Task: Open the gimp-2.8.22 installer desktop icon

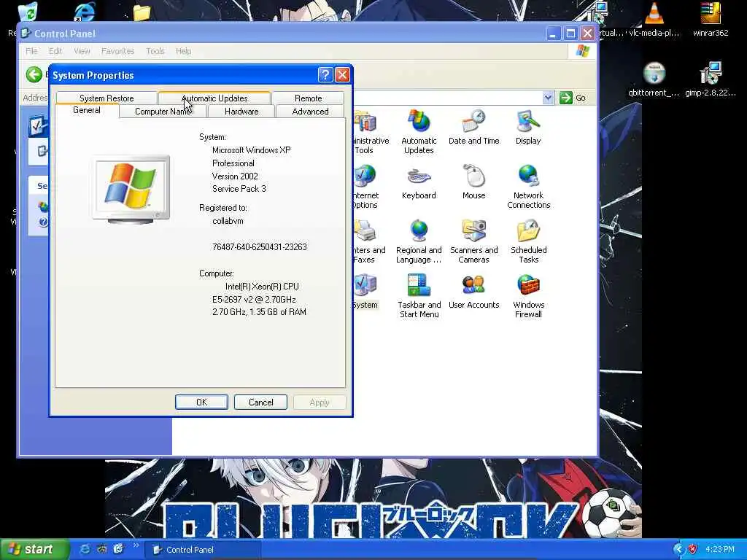Action: [711, 79]
